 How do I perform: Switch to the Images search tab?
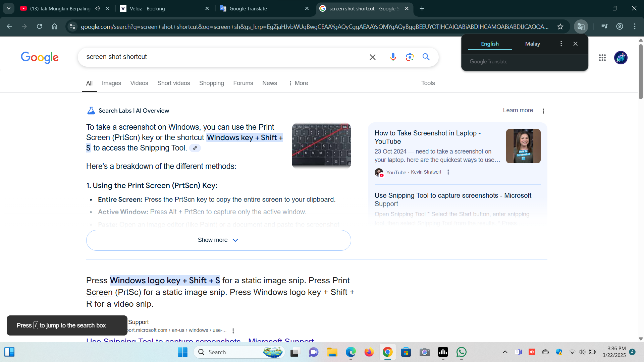tap(111, 83)
